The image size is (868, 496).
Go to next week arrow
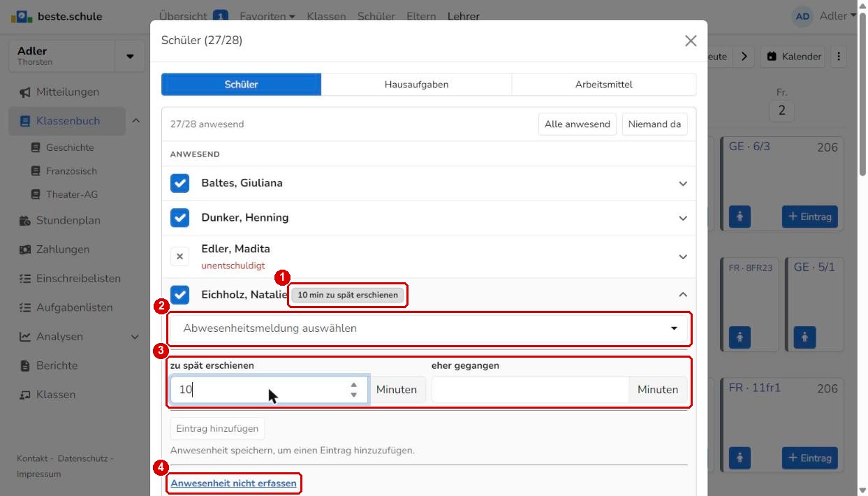[744, 57]
